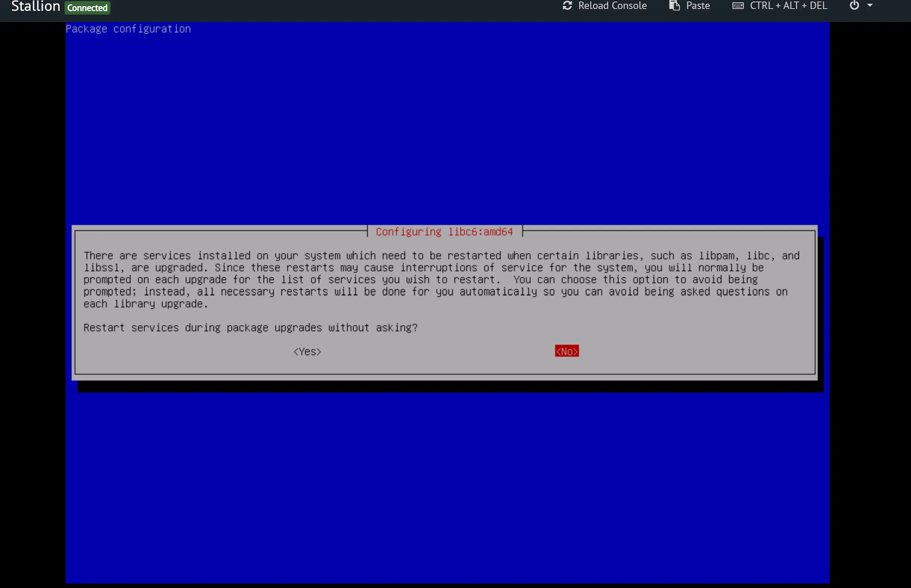Click the 'Configuring libc6:amd64' dialog title

coord(444,232)
